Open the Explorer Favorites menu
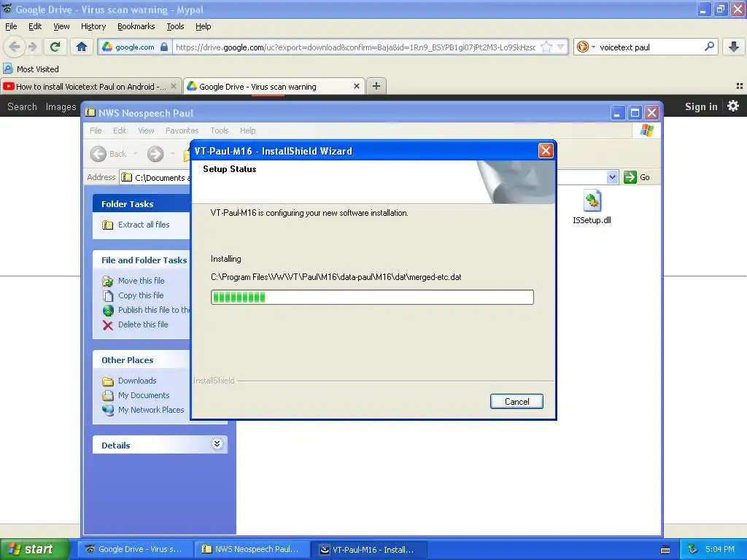This screenshot has height=560, width=747. [182, 131]
